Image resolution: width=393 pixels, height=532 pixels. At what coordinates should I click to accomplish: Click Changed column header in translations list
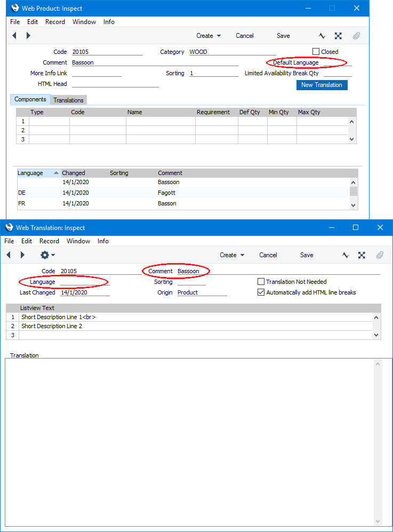(x=74, y=173)
